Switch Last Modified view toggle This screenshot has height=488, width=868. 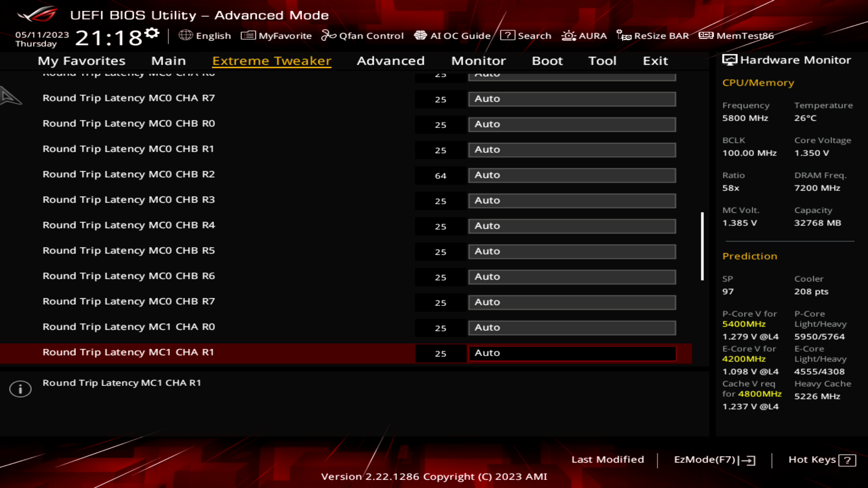[x=608, y=459]
